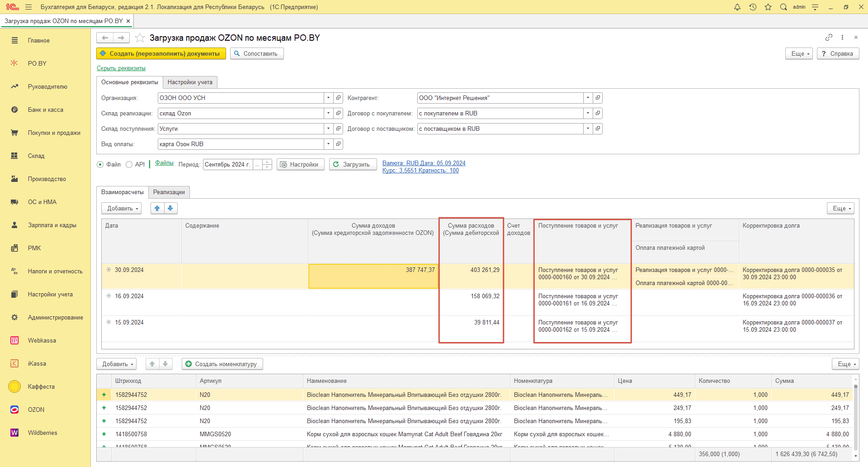Expand first 1582944752 row plus icon
The height and width of the screenshot is (467, 868).
104,395
